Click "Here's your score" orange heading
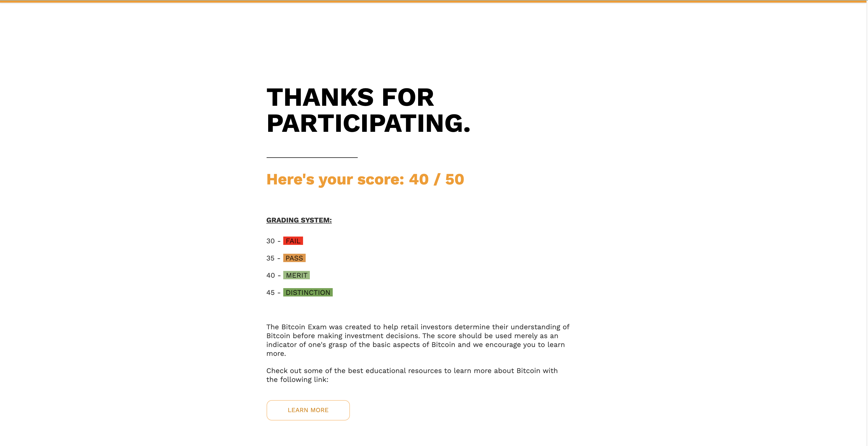 click(335, 179)
